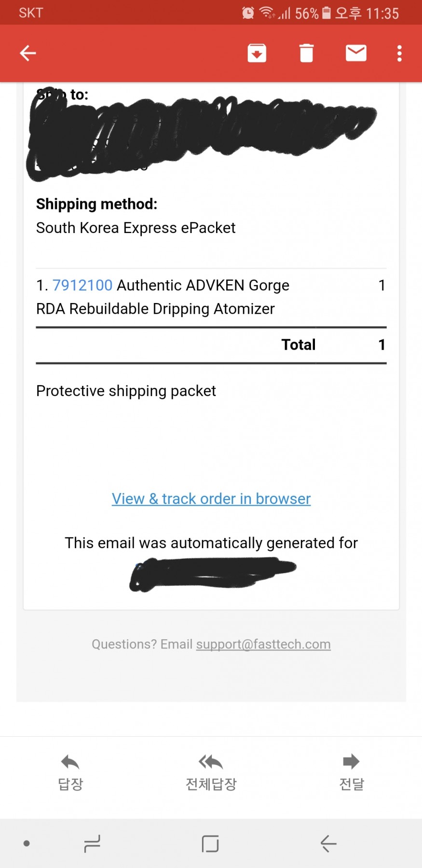Tap the battery indicator in status bar
This screenshot has height=868, width=422.
[327, 13]
